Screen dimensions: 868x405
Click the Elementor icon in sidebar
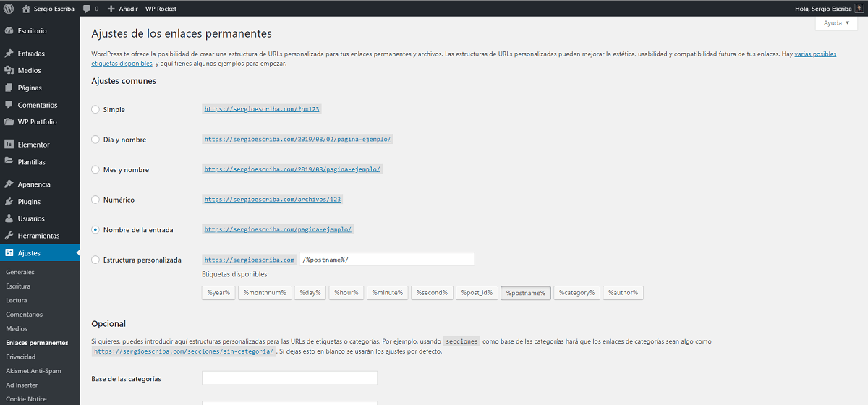(9, 145)
